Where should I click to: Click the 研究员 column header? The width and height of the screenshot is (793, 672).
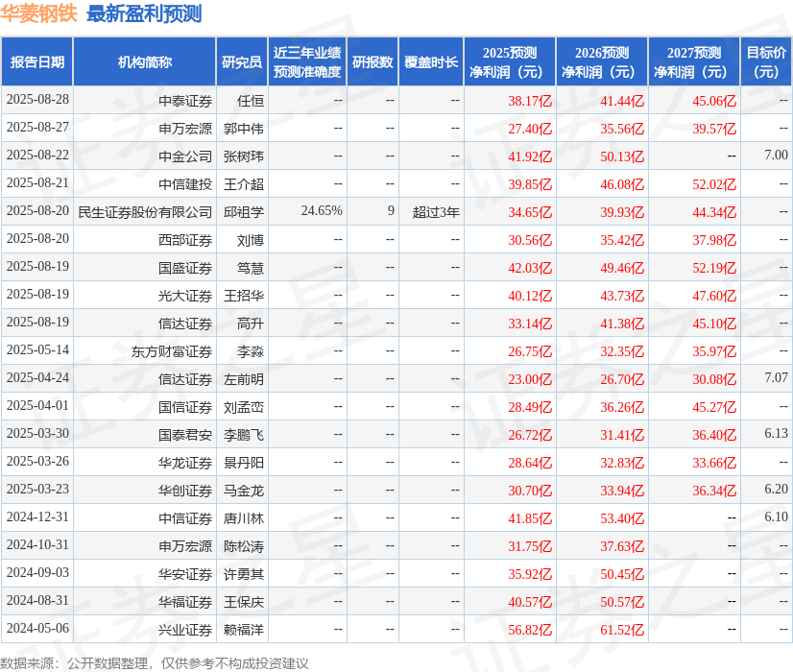(x=245, y=60)
